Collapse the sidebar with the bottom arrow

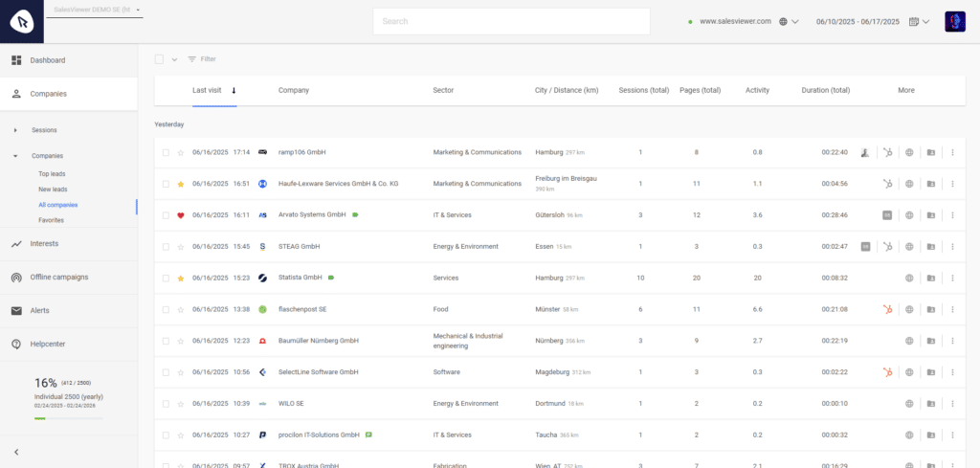coord(16,452)
